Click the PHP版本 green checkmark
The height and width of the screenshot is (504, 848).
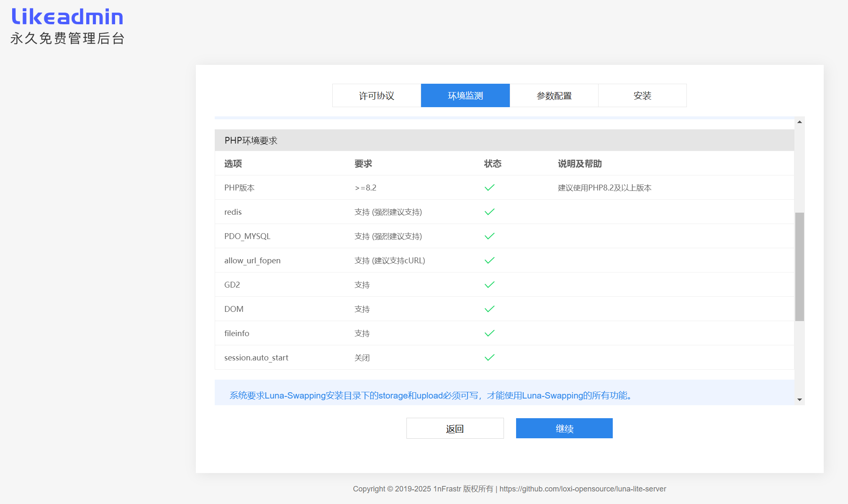(489, 188)
